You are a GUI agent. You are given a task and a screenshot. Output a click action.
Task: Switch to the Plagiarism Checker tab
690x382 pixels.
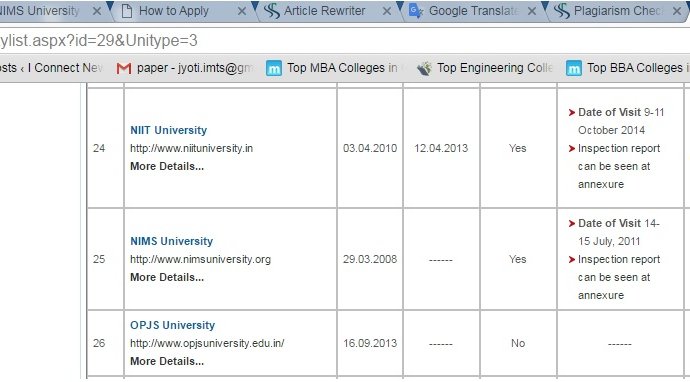(616, 11)
